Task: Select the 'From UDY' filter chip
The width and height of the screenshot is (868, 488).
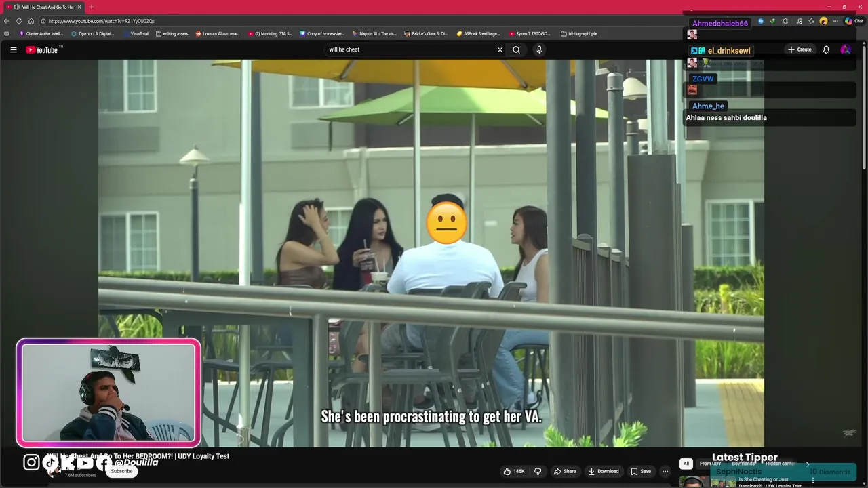Action: [710, 464]
